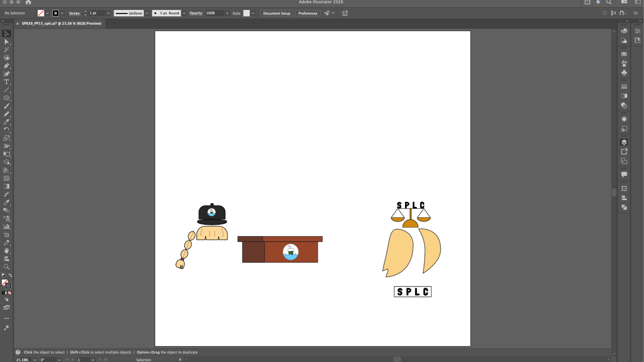Select the Mesh tool
The width and height of the screenshot is (644, 362).
coord(6,178)
